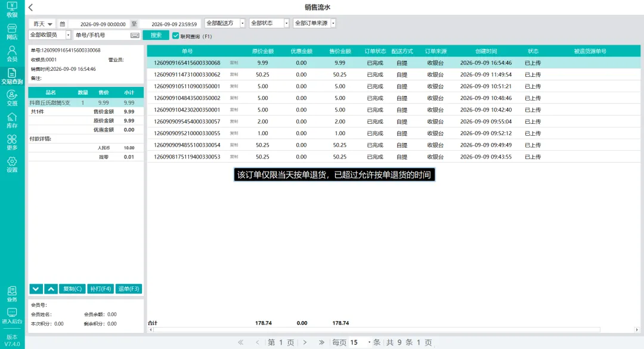Open the 收银 cashier module in sidebar
This screenshot has width=644, height=349.
pos(12,10)
